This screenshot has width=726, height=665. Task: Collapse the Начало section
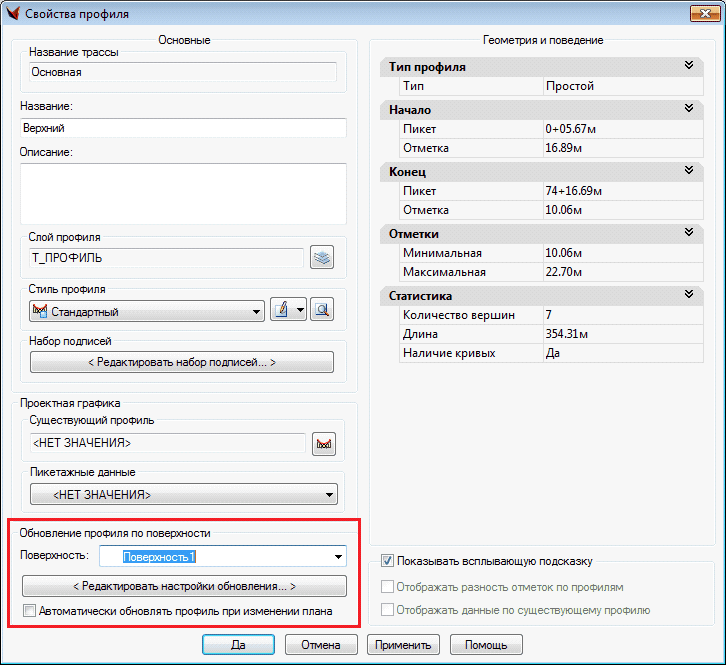[x=688, y=109]
